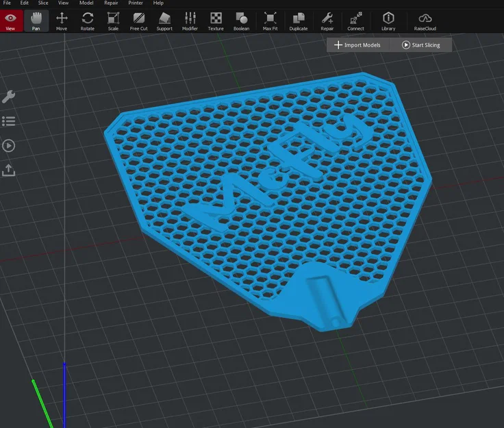Open the wrench settings in left sidebar
The image size is (504, 428).
tap(8, 97)
